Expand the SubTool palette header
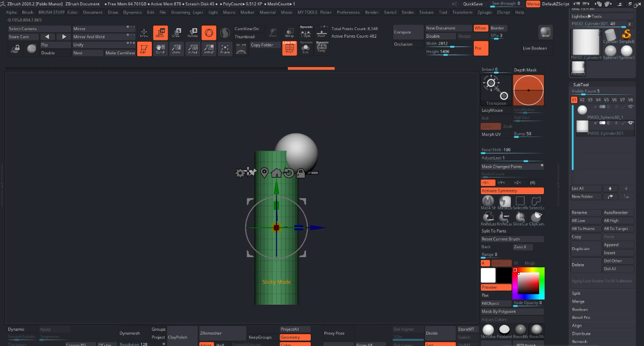This screenshot has width=644, height=346. (x=581, y=85)
